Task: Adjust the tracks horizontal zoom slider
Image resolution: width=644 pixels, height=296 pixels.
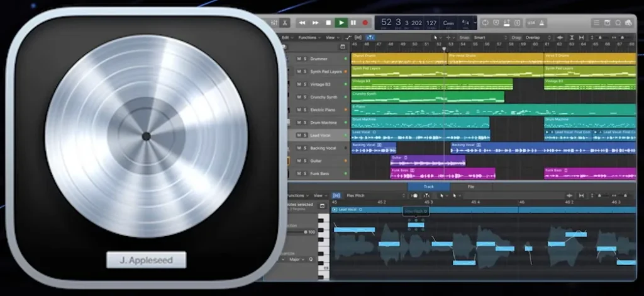Action: point(622,37)
